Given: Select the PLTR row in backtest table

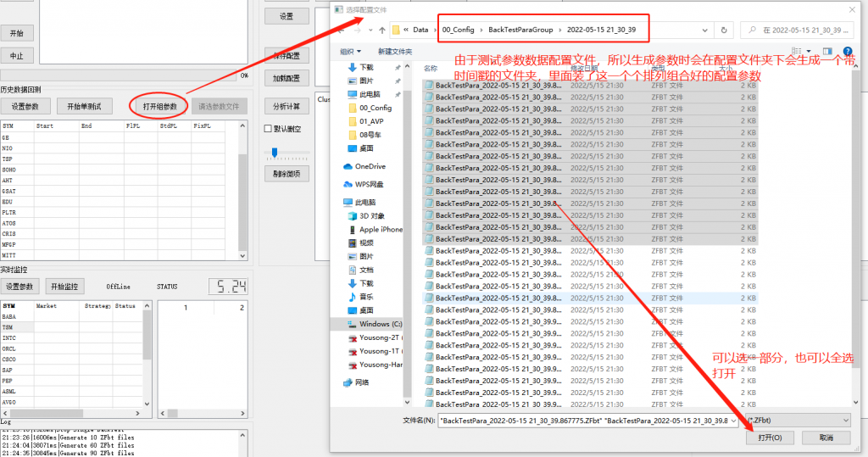Looking at the screenshot, I should (113, 213).
